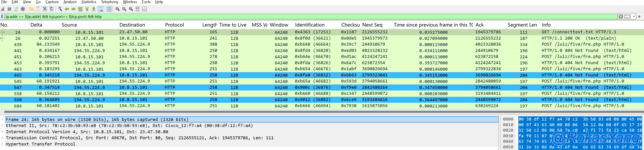The width and height of the screenshot is (644, 150).
Task: Add a filter button with plus sign
Action: pyautogui.click(x=639, y=17)
